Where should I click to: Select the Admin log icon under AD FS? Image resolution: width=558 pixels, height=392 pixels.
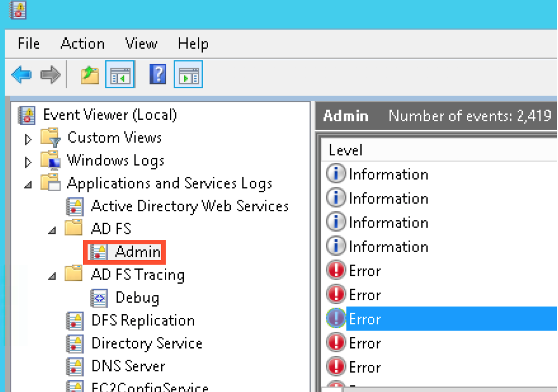[x=98, y=252]
